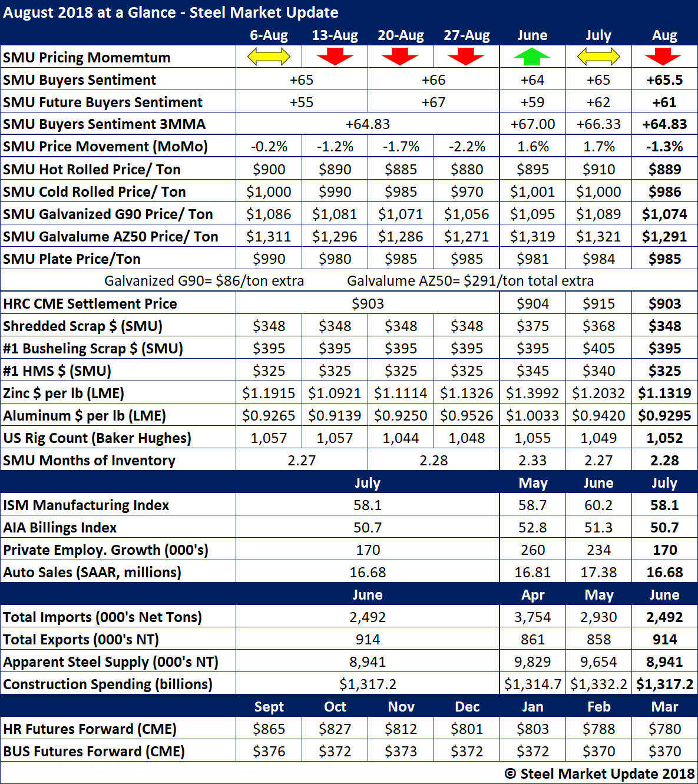Select the Sept futures column header

coord(269,707)
